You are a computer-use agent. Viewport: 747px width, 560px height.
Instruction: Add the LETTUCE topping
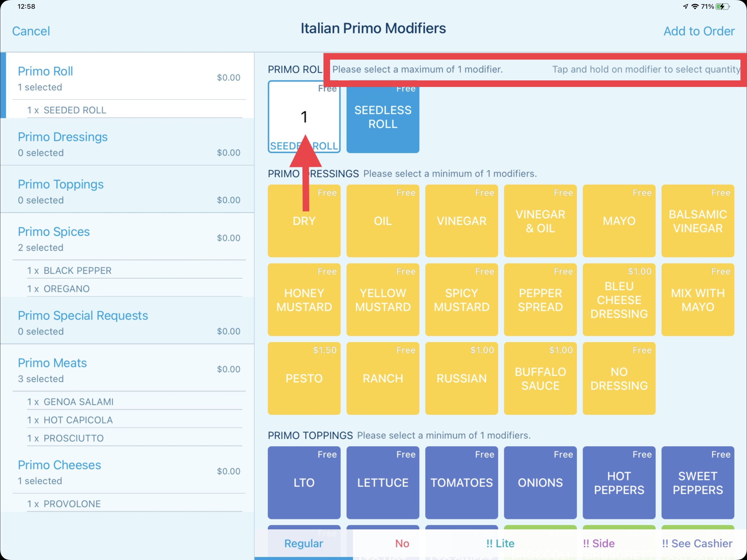pyautogui.click(x=383, y=482)
